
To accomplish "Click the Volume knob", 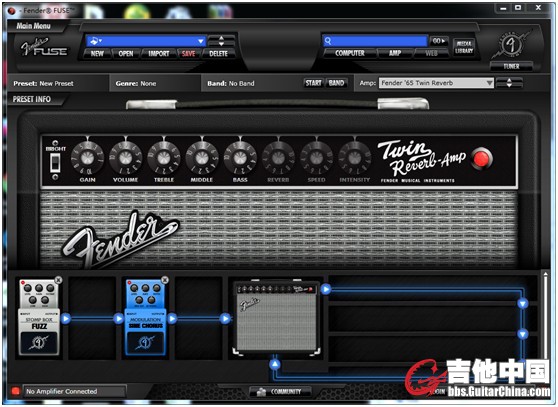I will [125, 157].
